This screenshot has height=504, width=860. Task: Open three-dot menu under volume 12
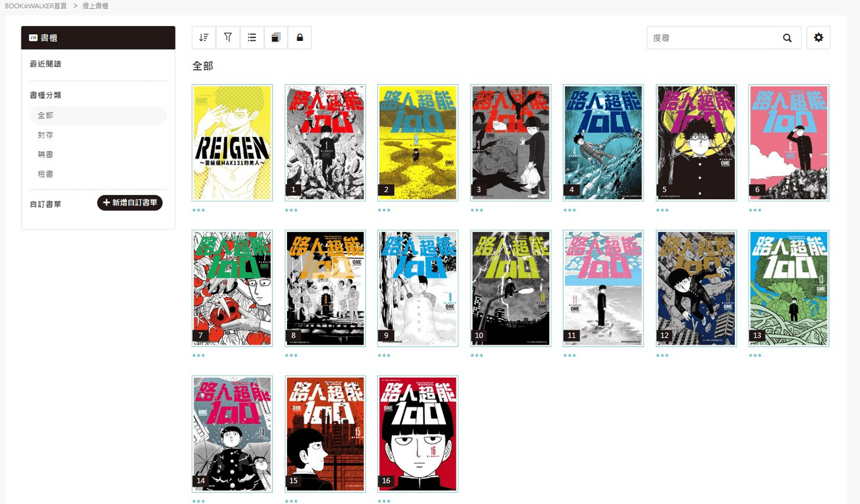pyautogui.click(x=662, y=355)
